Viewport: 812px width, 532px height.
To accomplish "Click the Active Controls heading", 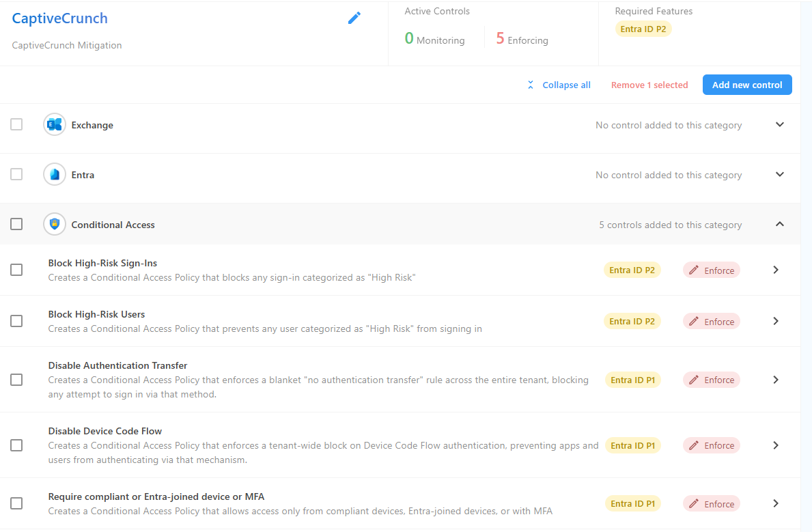I will pos(437,12).
